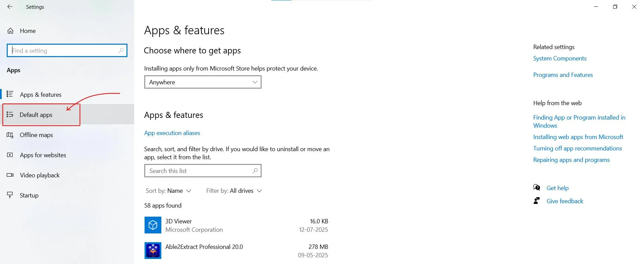
Task: Focus the Find a setting field
Action: [x=67, y=50]
